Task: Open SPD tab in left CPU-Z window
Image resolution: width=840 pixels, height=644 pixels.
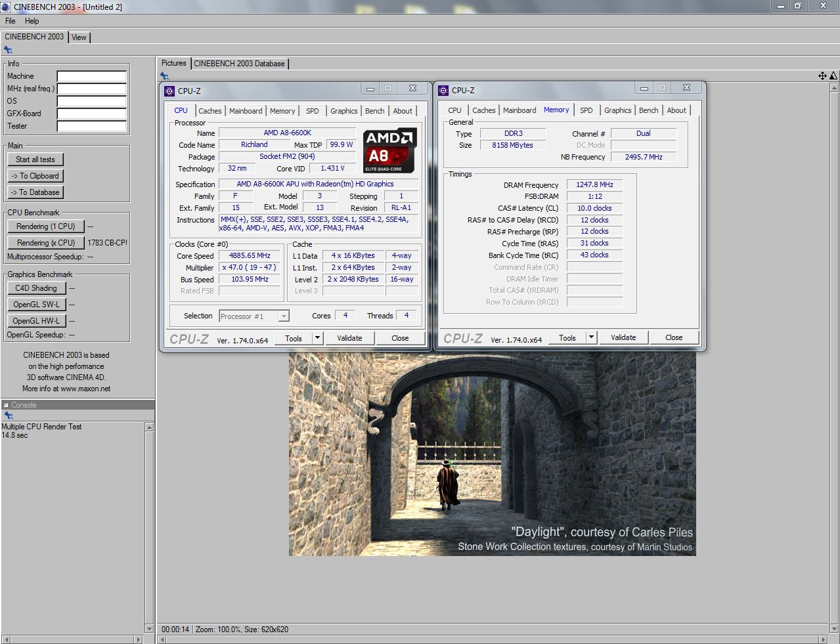Action: tap(313, 111)
